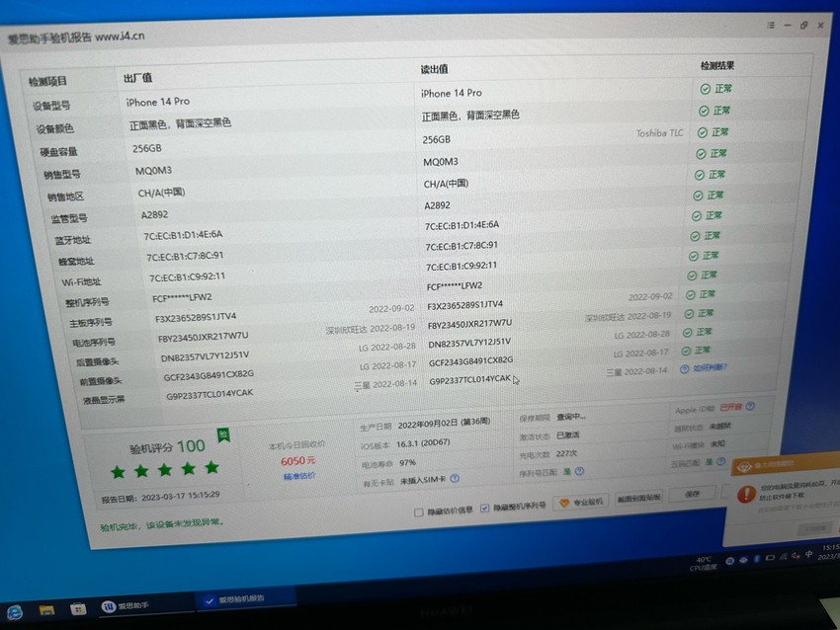Viewport: 840px width, 630px height.
Task: Open Internet Explorer from the taskbar
Action: [14, 612]
